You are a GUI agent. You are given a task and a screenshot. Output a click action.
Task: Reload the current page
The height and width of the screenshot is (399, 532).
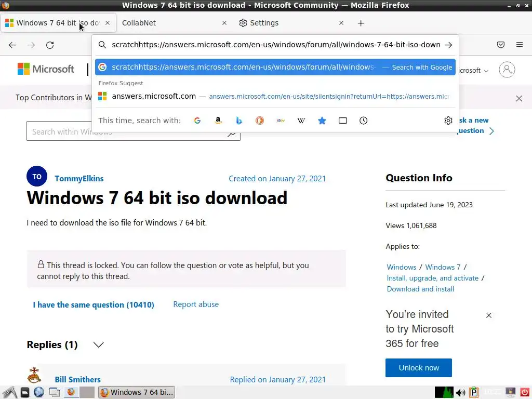pyautogui.click(x=50, y=45)
